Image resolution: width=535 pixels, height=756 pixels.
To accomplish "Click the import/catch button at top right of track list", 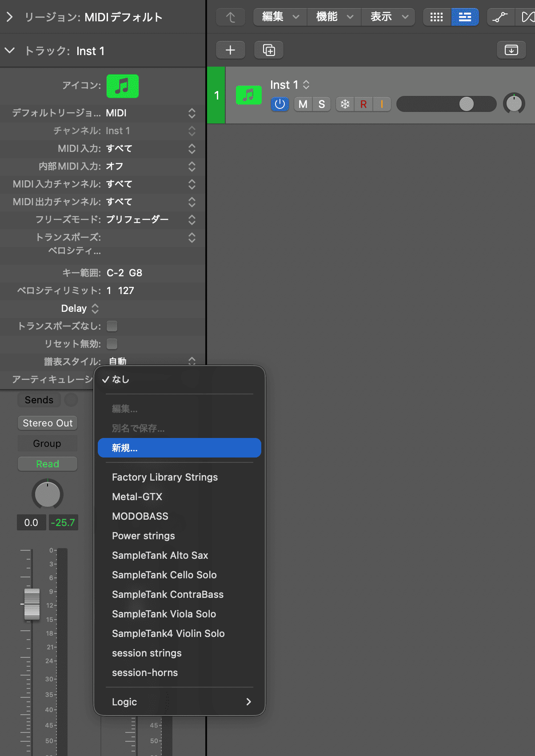I will (x=511, y=50).
